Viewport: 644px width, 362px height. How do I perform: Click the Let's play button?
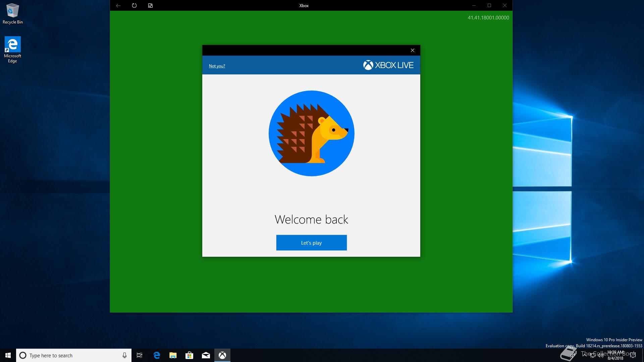click(311, 243)
